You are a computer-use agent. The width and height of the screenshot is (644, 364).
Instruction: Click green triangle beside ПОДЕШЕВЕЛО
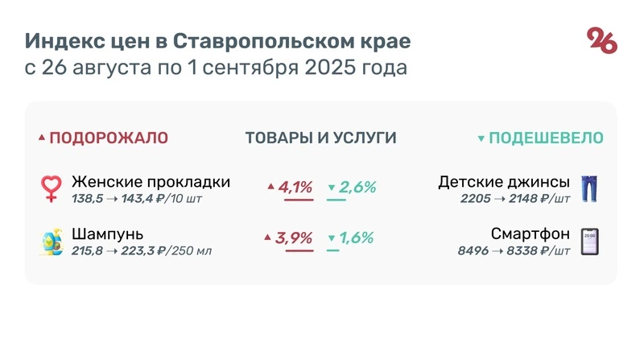[481, 139]
